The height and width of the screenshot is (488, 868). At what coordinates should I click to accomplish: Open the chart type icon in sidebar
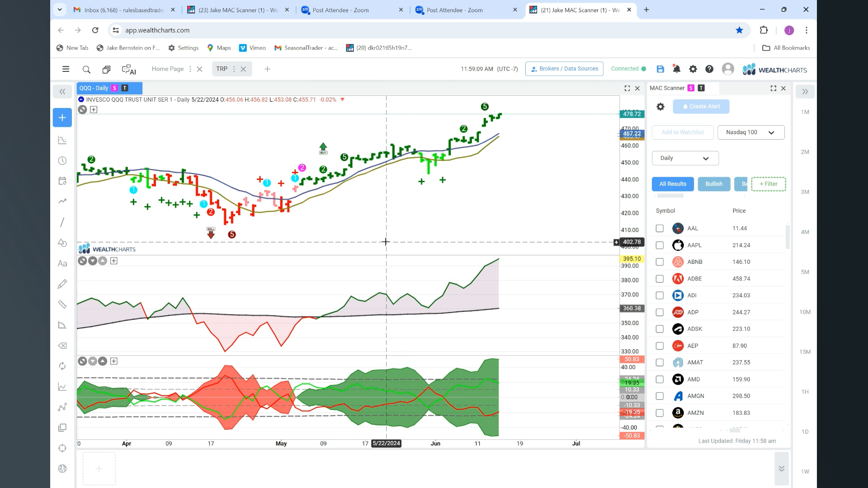pos(62,141)
